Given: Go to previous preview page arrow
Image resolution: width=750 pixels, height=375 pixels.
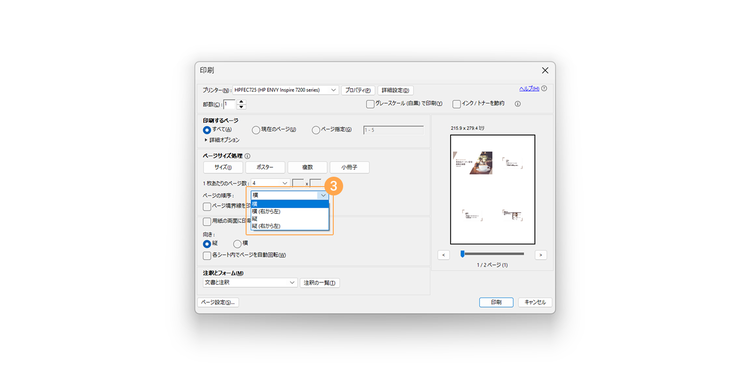Looking at the screenshot, I should 443,255.
